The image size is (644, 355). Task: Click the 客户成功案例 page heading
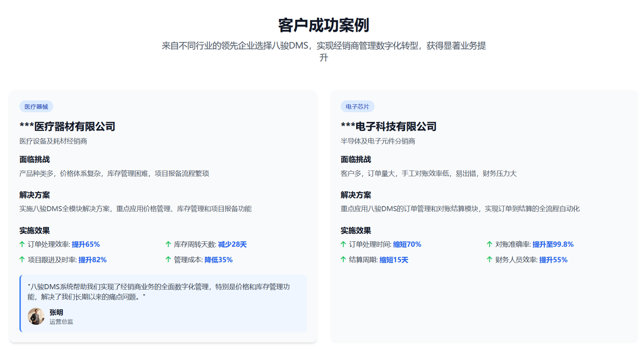coord(324,25)
